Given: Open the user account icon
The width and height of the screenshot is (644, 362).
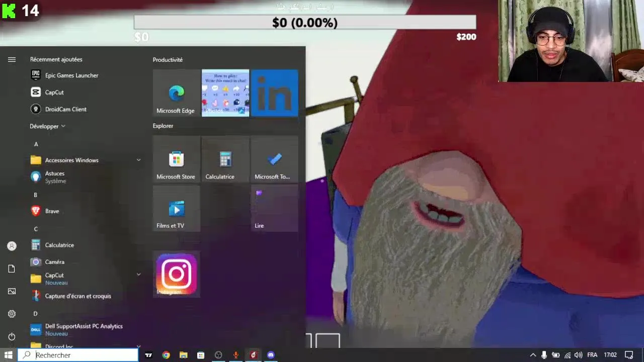Looking at the screenshot, I should 12,246.
